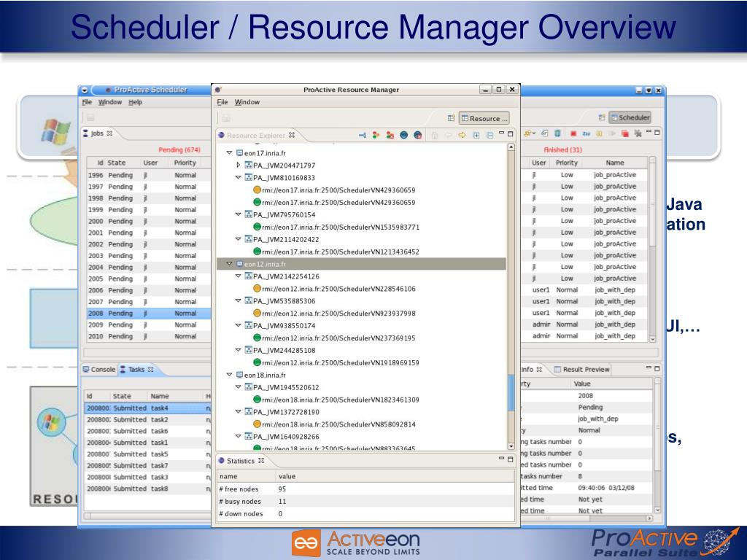Screen dimensions: 747x560
Task: Click the Resource perspective button
Action: click(x=484, y=119)
